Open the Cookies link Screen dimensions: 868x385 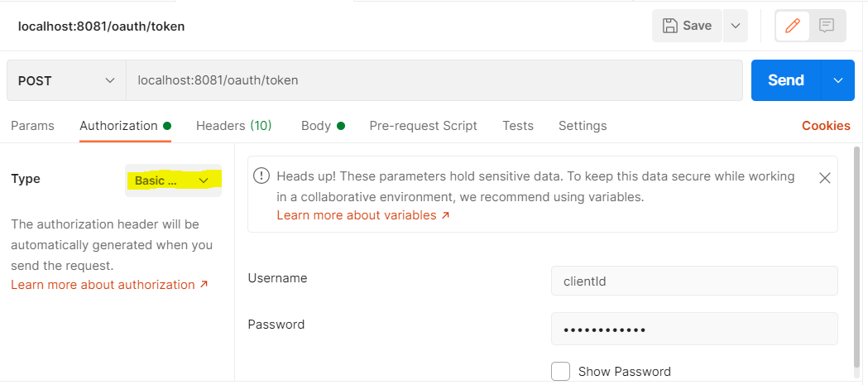pyautogui.click(x=826, y=126)
